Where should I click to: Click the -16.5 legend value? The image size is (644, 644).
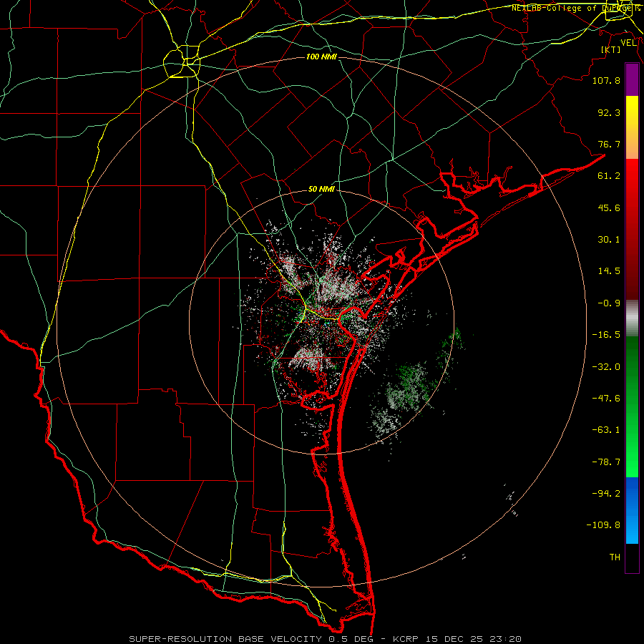606,335
